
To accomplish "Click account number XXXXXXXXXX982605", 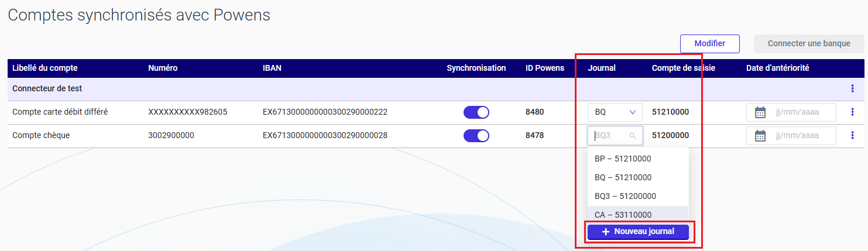I will [188, 112].
